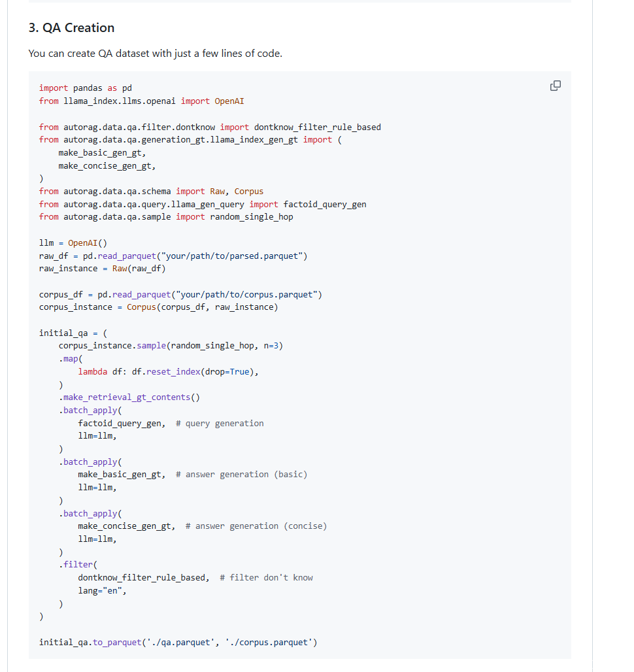Image resolution: width=634 pixels, height=672 pixels.
Task: Click the corpus_instance.sample call line
Action: point(171,346)
